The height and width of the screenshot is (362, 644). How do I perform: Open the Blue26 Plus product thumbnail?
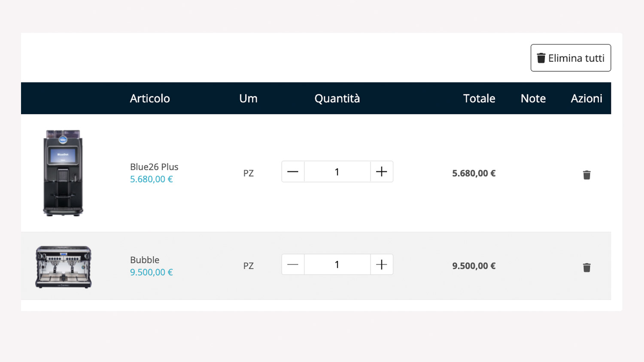click(x=63, y=173)
